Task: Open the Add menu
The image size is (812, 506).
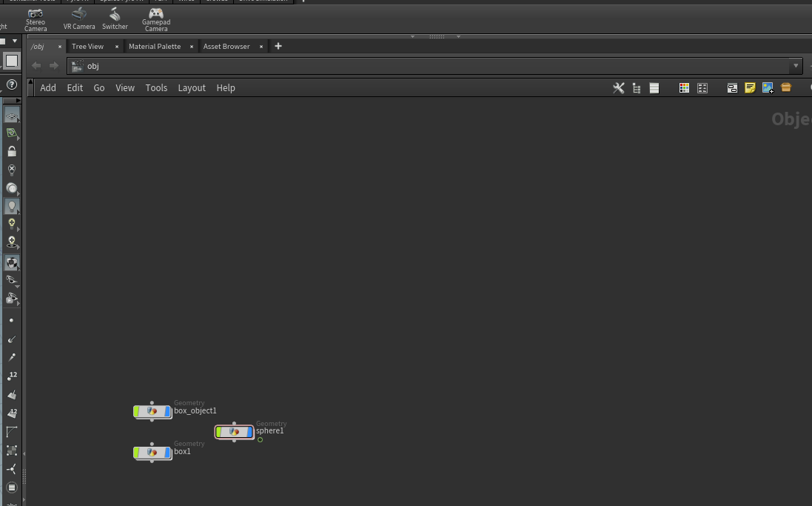Action: [x=48, y=88]
